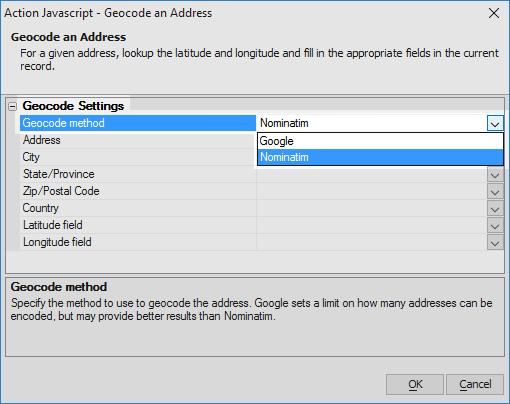
Task: Click the Country value field
Action: point(372,208)
